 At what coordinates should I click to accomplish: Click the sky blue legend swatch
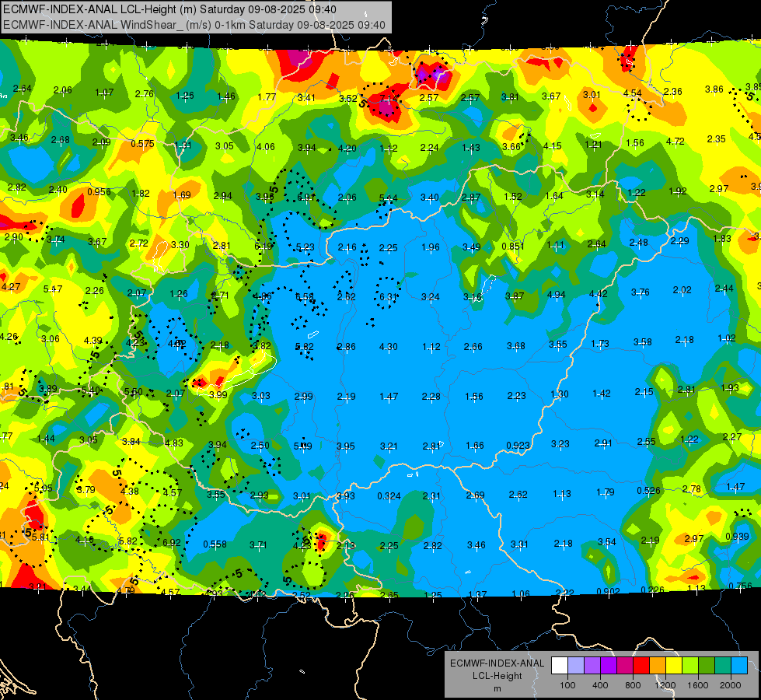[x=739, y=666]
